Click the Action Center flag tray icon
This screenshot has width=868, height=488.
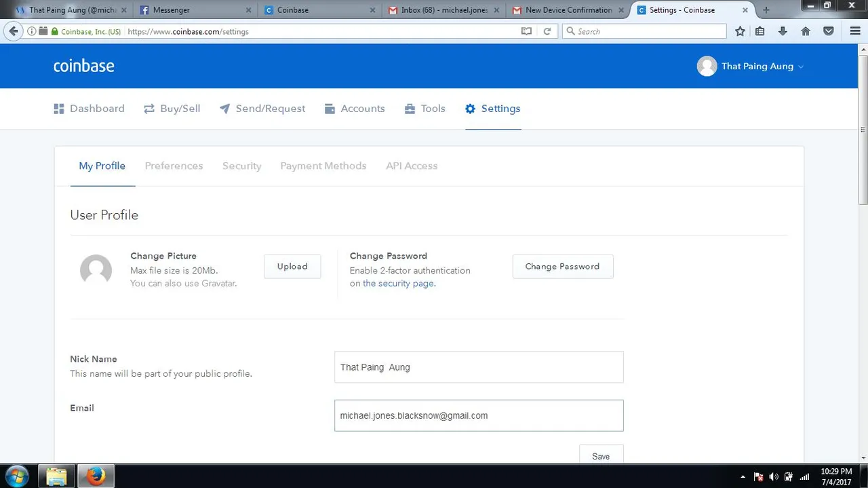(x=759, y=476)
